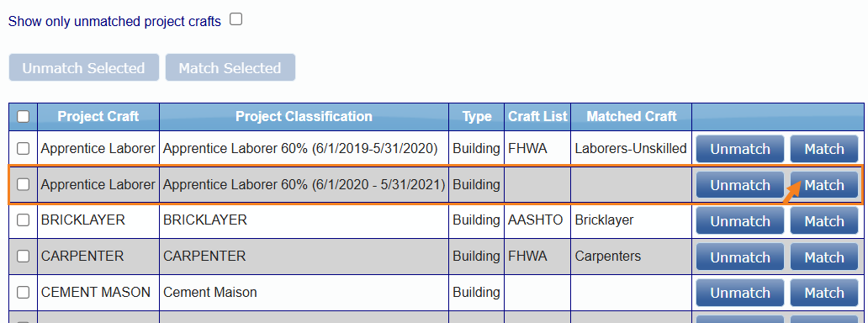This screenshot has height=323, width=868.
Task: Click the Unmatch Selected button
Action: (83, 67)
